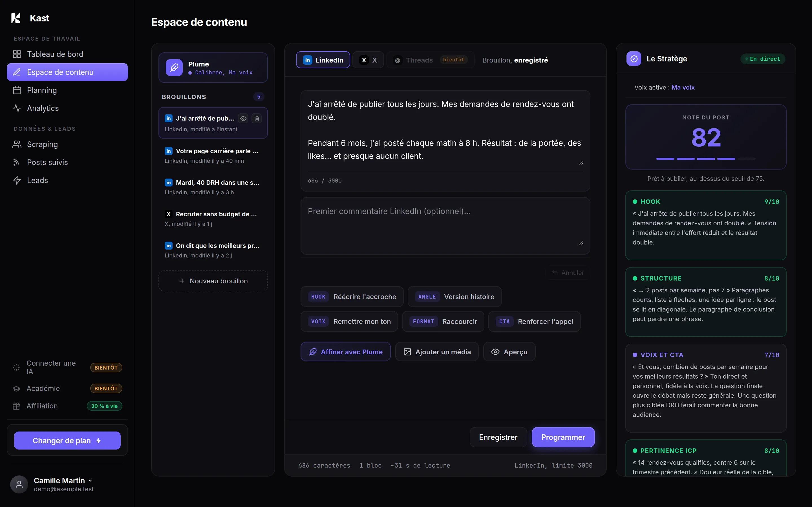Click the Programmer button
The height and width of the screenshot is (507, 812).
(563, 437)
